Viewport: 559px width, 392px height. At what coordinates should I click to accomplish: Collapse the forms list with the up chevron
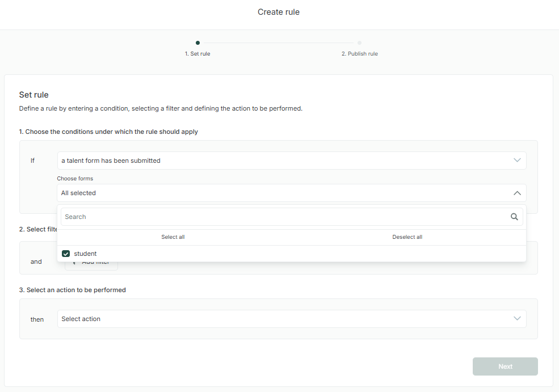(517, 193)
